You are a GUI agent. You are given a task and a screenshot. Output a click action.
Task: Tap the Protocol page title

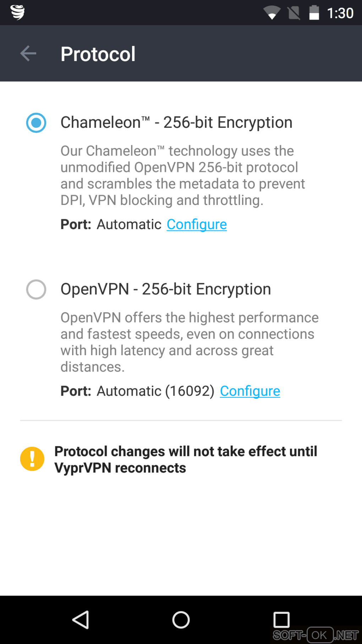point(98,54)
